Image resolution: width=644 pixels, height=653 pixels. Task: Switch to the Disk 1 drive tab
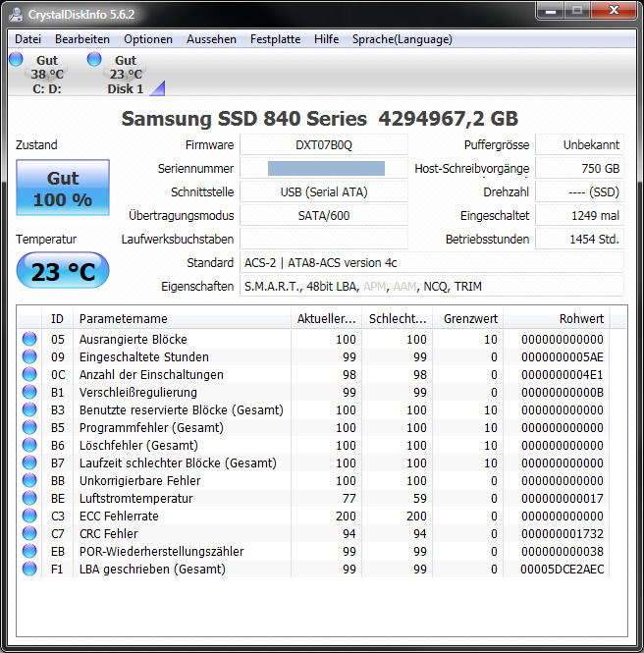[126, 74]
